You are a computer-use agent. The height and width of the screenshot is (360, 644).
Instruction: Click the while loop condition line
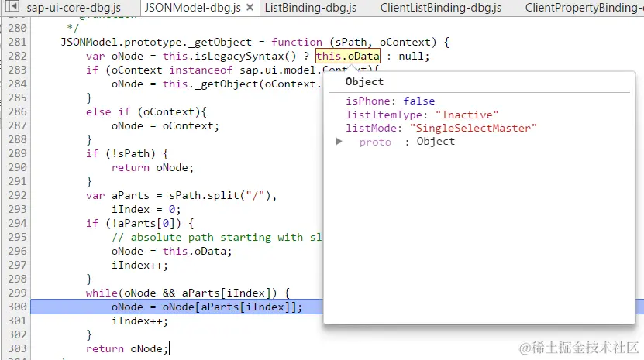pyautogui.click(x=188, y=293)
